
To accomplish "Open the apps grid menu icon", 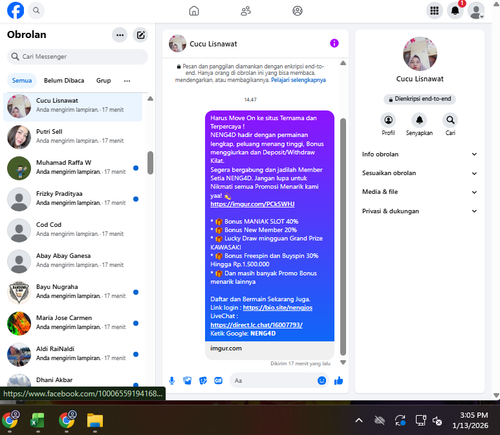I will [434, 11].
